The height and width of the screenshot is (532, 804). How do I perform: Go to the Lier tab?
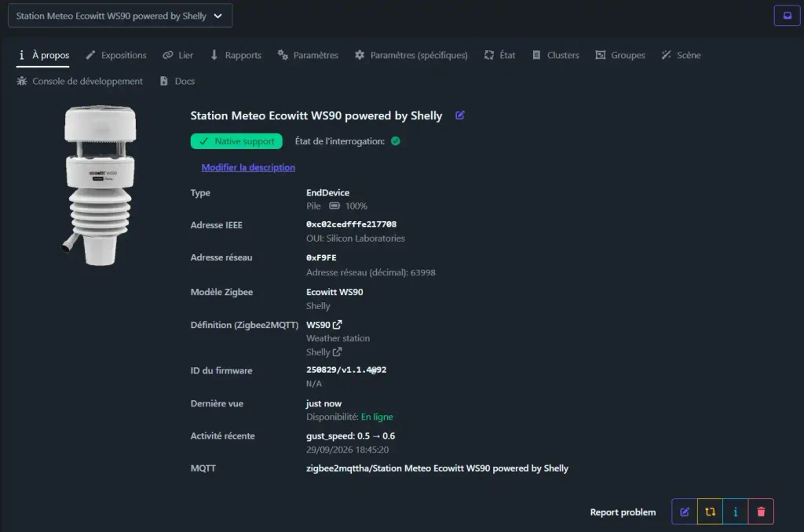point(178,56)
